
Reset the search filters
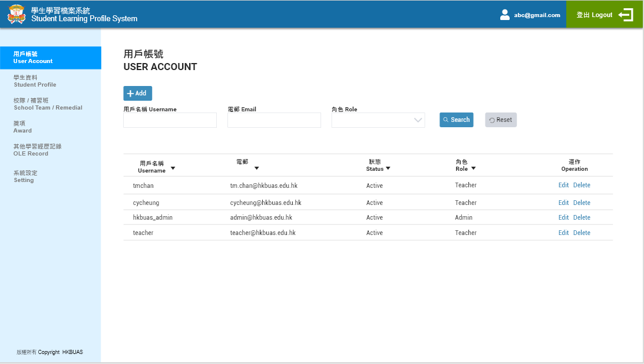point(500,120)
